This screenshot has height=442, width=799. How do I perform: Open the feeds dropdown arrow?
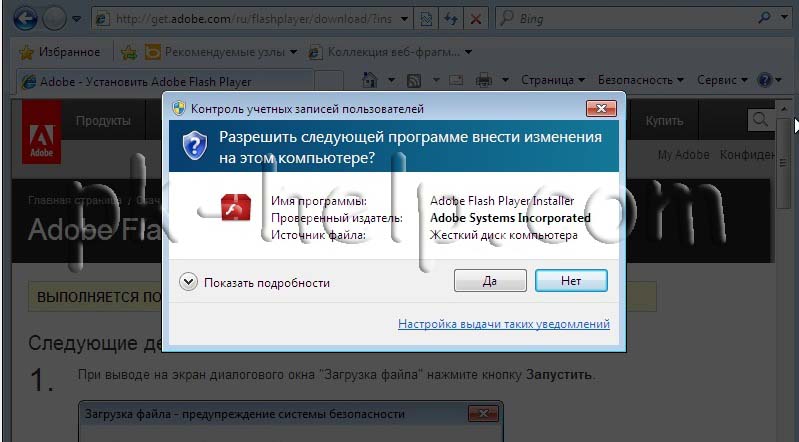pyautogui.click(x=436, y=80)
